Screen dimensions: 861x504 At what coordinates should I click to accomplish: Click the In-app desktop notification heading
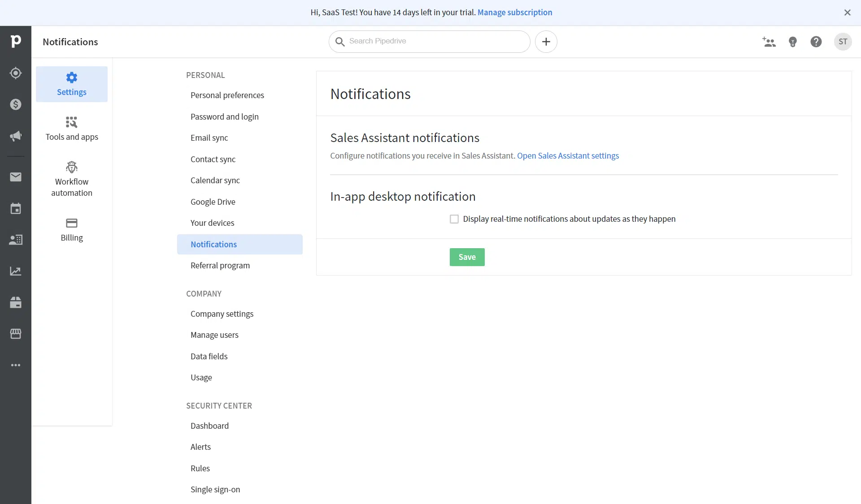pyautogui.click(x=403, y=197)
